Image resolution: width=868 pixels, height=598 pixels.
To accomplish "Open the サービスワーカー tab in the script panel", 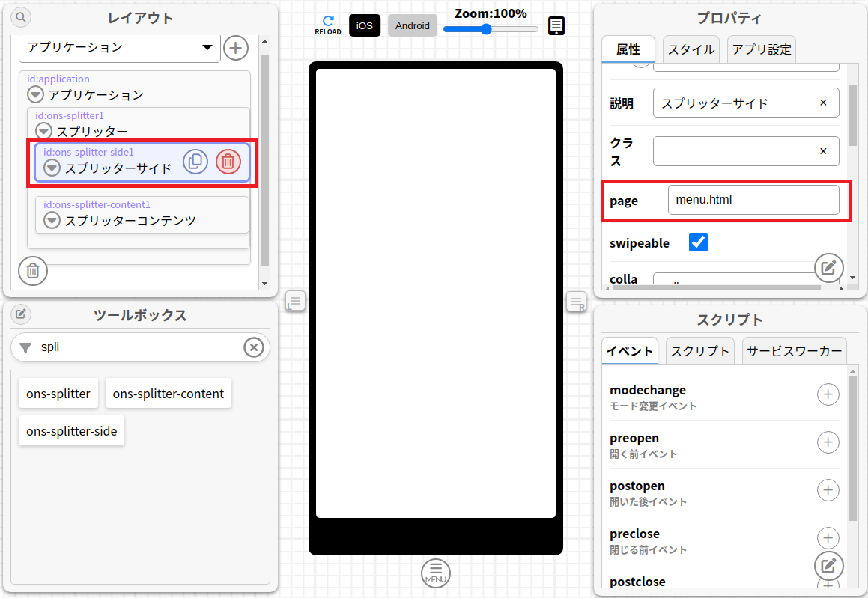I will (794, 350).
